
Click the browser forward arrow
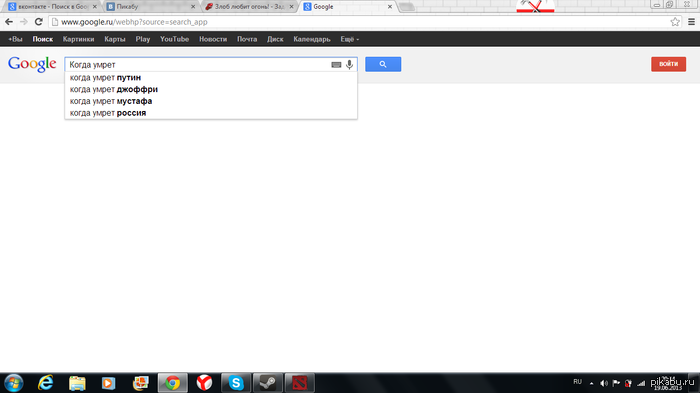point(24,22)
